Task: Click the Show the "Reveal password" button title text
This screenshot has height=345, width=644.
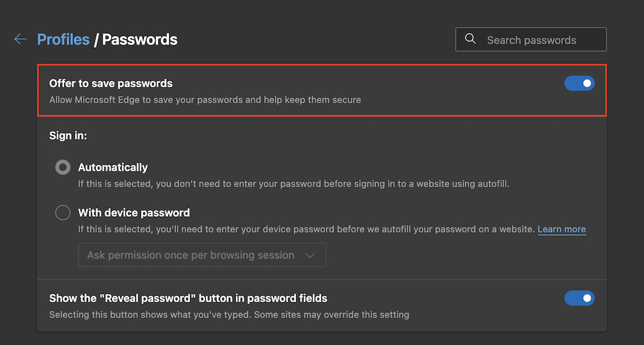Action: (x=188, y=298)
